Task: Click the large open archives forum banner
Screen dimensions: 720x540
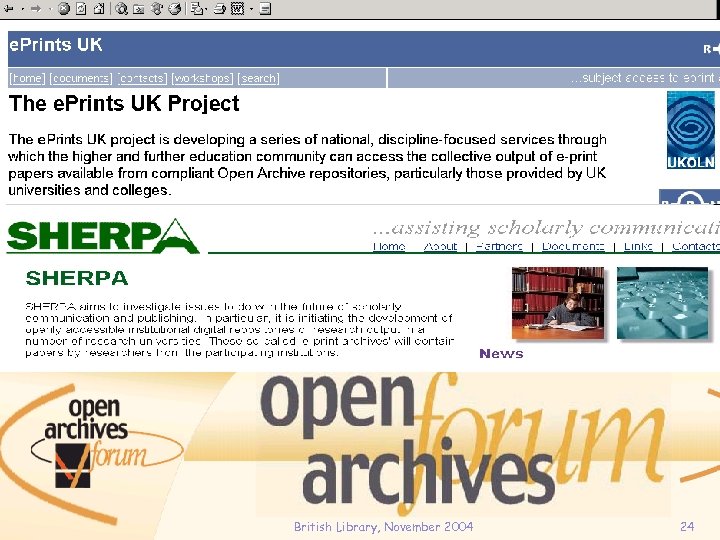Action: click(461, 443)
